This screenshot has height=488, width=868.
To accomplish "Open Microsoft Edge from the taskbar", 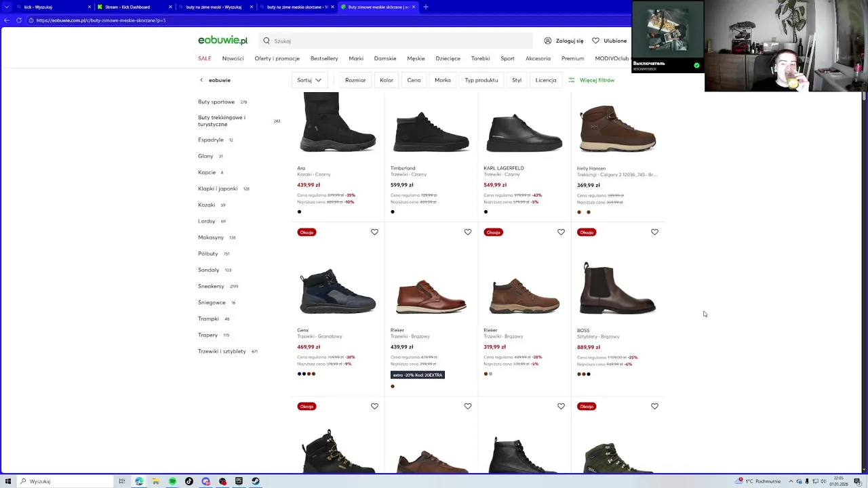I will [139, 481].
